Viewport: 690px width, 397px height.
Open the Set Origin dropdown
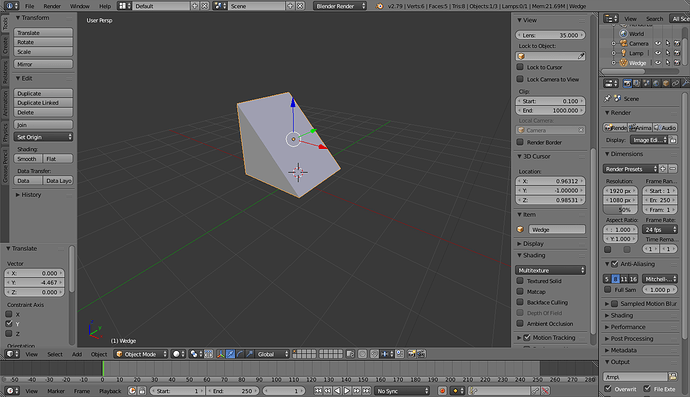pyautogui.click(x=43, y=137)
